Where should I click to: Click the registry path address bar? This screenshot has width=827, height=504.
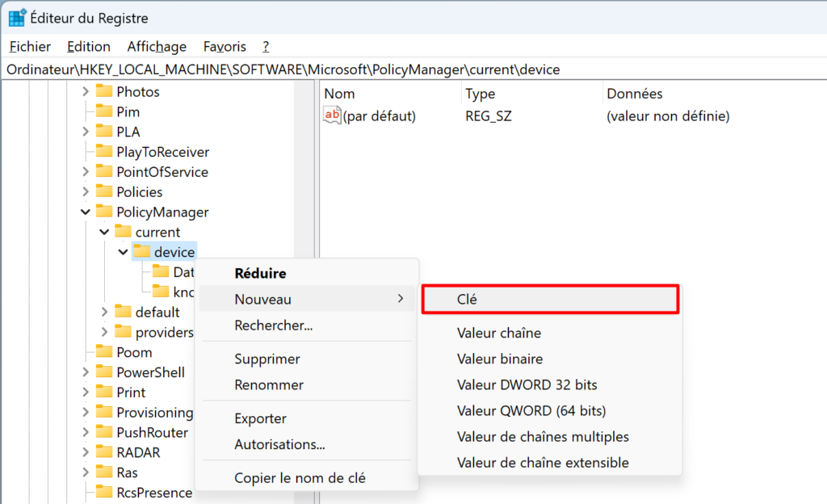click(413, 69)
